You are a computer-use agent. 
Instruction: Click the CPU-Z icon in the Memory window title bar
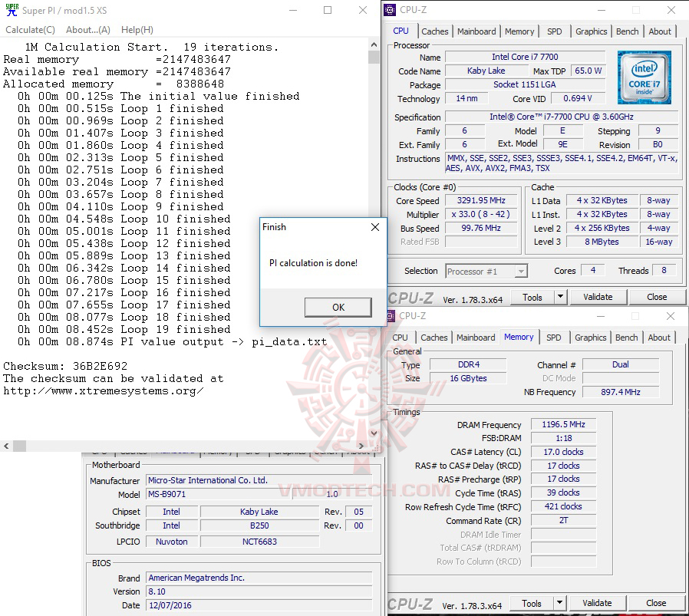pos(391,316)
